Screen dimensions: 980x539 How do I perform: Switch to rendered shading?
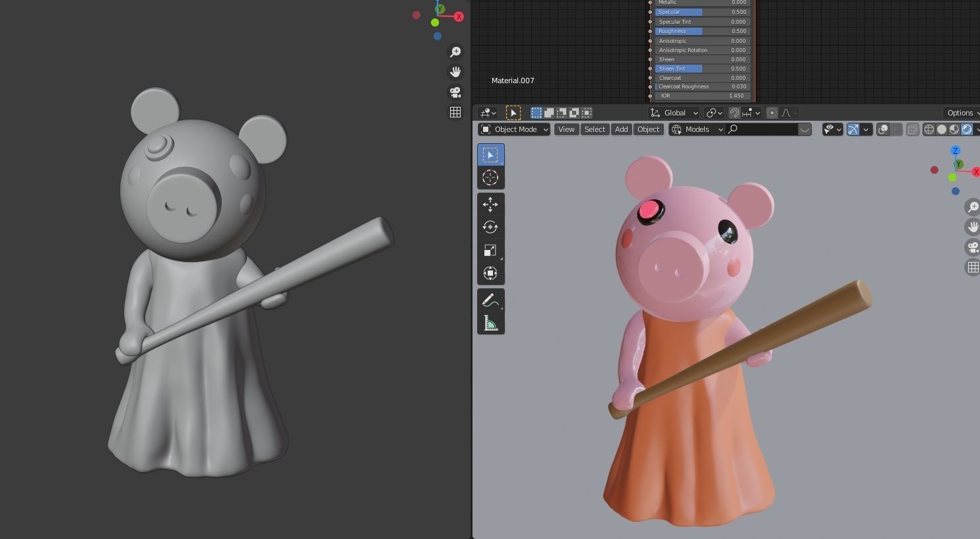(x=967, y=129)
